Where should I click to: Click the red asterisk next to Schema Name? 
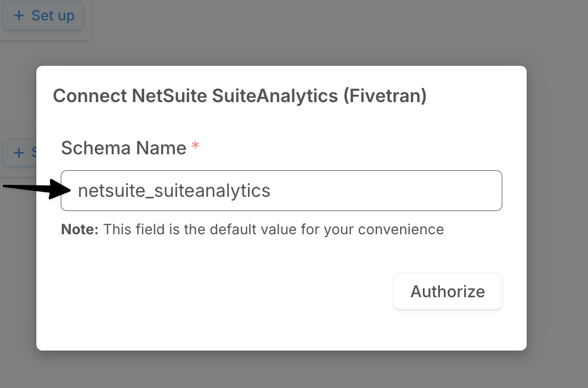coord(195,146)
